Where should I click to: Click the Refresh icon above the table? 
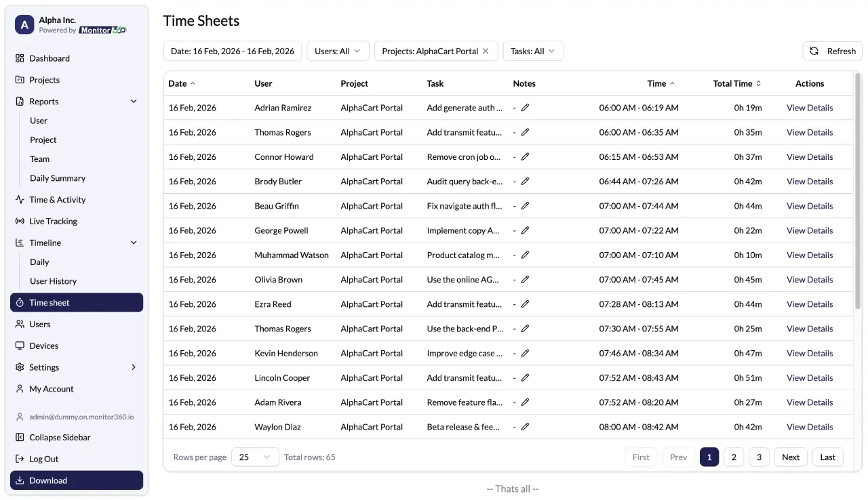click(813, 50)
